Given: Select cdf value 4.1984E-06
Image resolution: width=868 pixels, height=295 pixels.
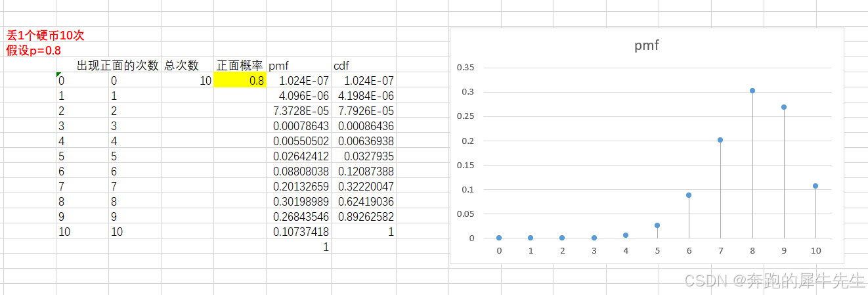Looking at the screenshot, I should coord(363,96).
